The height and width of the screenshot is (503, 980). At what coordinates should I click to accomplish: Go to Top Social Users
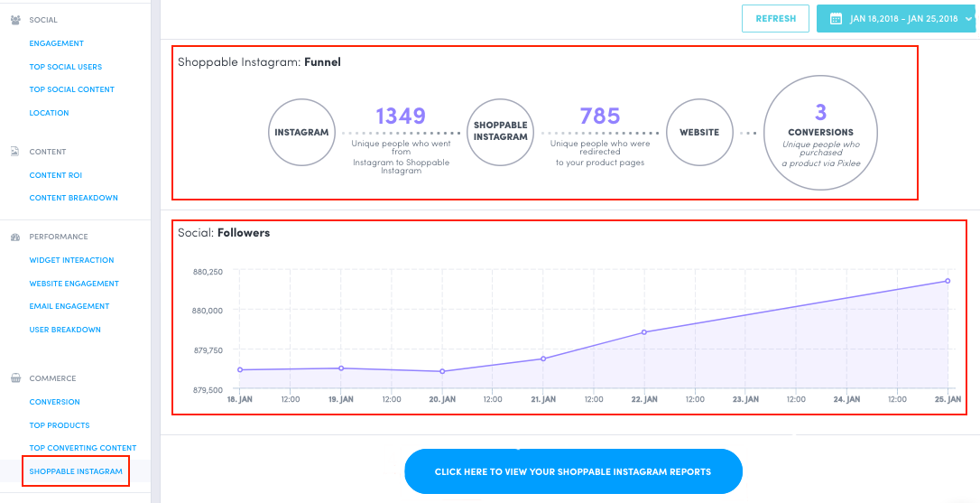(x=65, y=67)
